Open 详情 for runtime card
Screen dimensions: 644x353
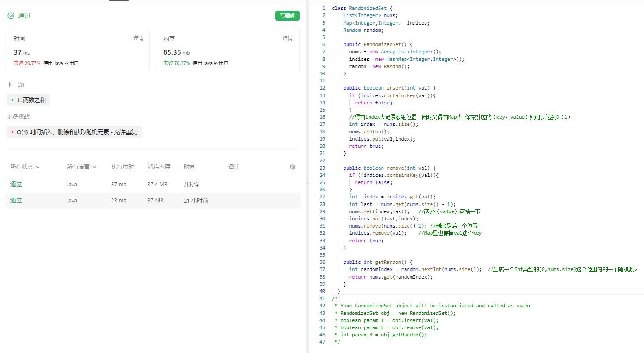[x=138, y=39]
